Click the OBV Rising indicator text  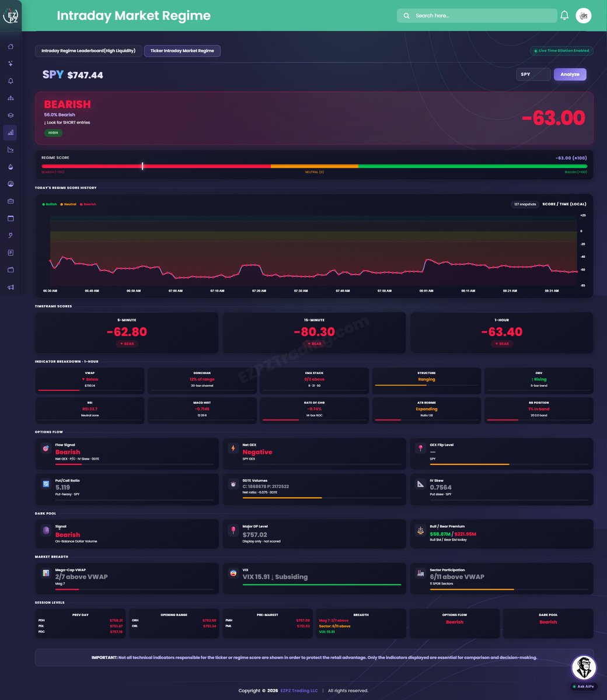point(539,379)
